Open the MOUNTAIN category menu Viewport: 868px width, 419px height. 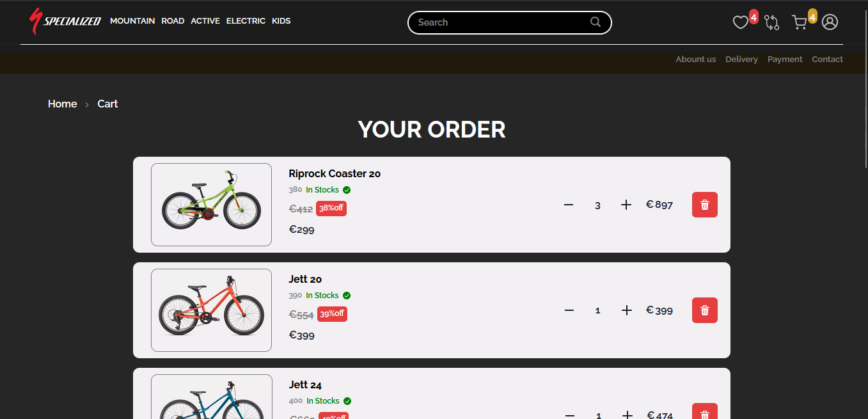click(x=132, y=20)
